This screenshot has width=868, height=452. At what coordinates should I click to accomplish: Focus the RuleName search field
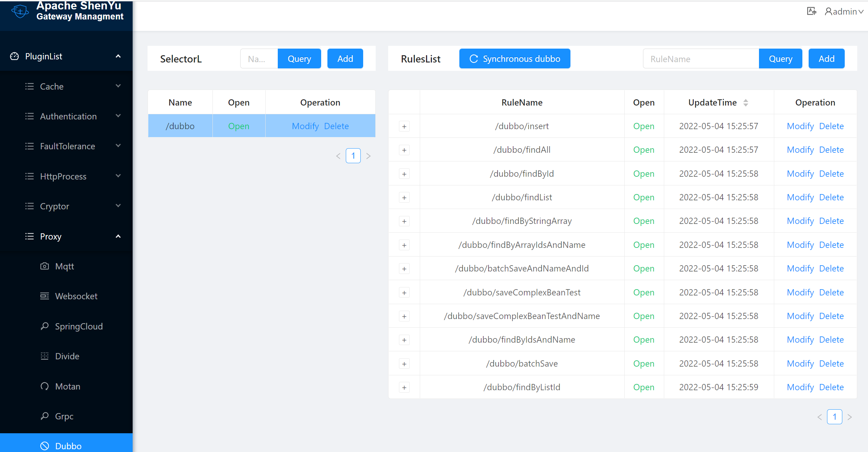[701, 59]
